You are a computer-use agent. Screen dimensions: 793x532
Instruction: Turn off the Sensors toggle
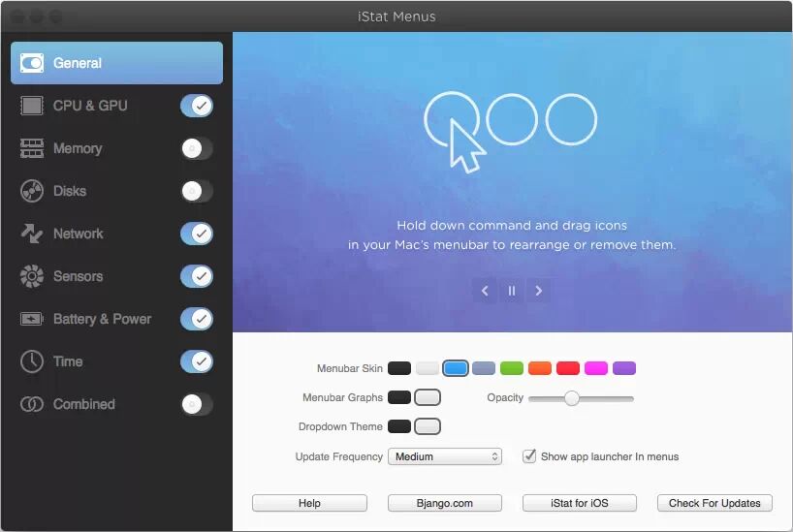point(197,276)
